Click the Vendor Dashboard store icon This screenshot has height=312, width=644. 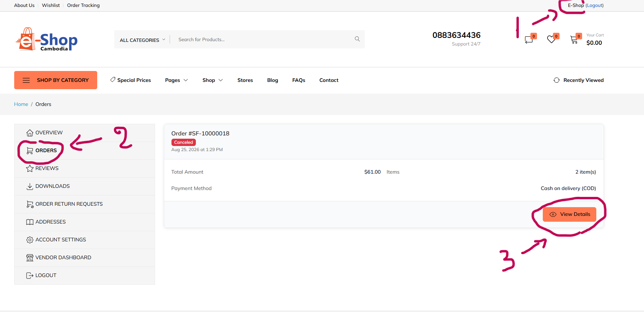coord(30,258)
